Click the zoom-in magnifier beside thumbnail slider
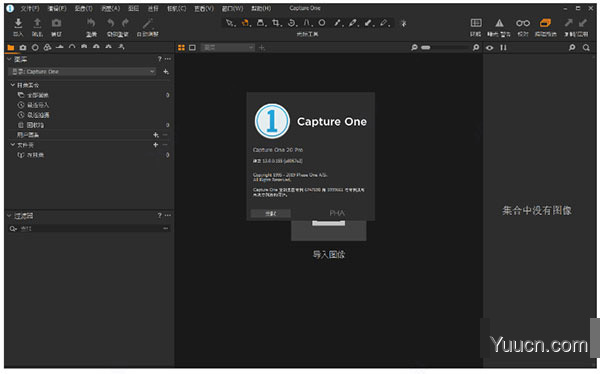This screenshot has height=374, width=600. [476, 47]
